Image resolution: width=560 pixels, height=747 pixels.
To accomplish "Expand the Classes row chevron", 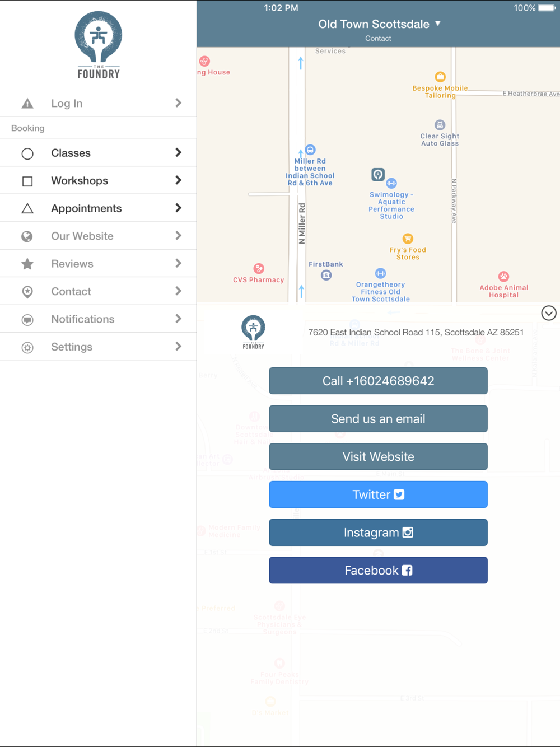I will click(x=178, y=152).
